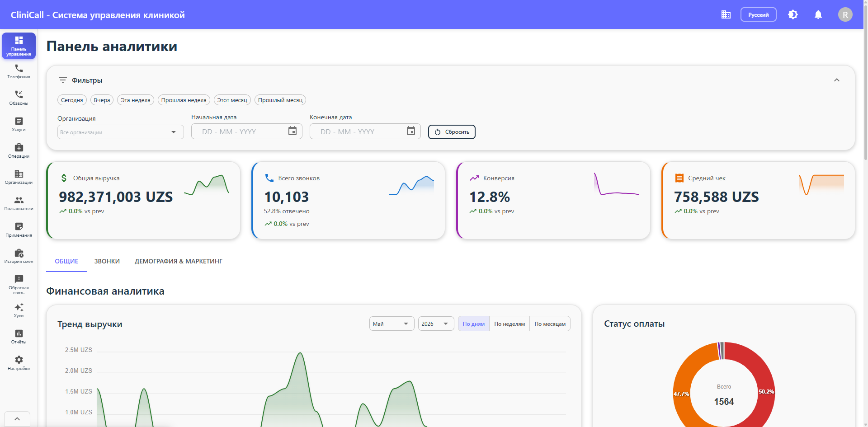Collapse the Фильтры panel chevron

point(837,80)
